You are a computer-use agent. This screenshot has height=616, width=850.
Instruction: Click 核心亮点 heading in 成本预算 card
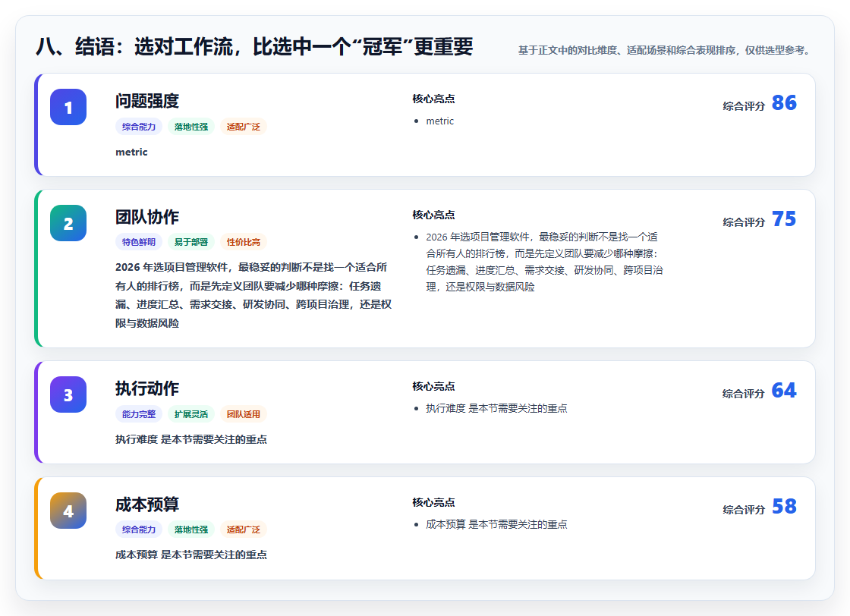[433, 502]
